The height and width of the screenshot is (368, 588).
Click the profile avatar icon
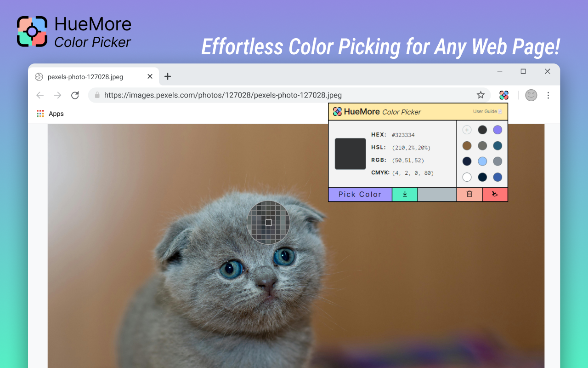coord(531,95)
